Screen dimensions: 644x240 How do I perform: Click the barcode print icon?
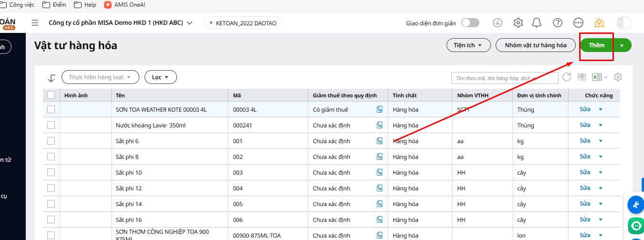pos(582,77)
